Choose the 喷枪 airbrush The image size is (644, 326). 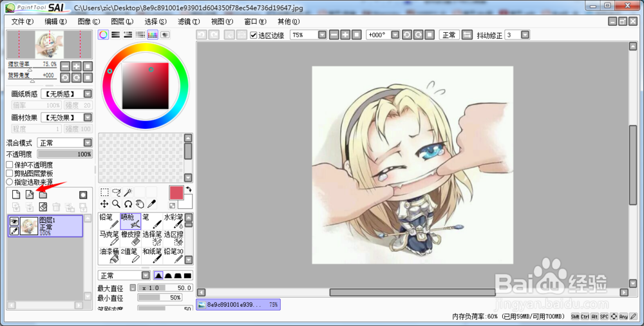click(131, 221)
